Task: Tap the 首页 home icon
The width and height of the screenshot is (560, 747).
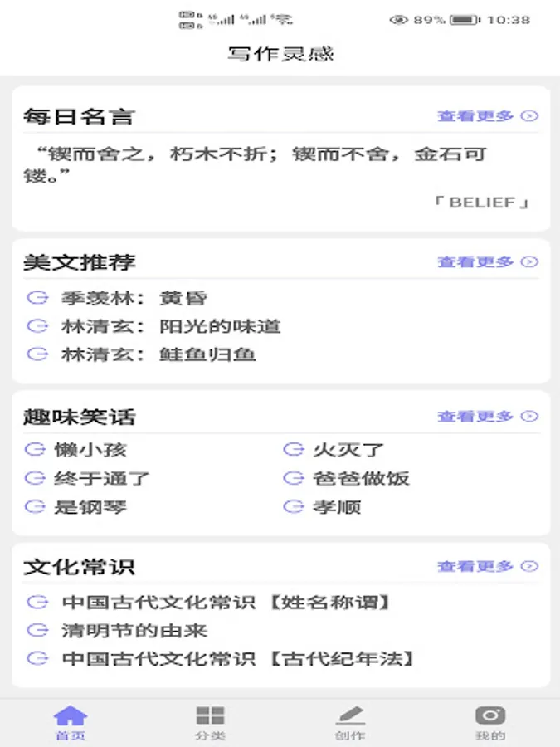Action: [x=70, y=715]
